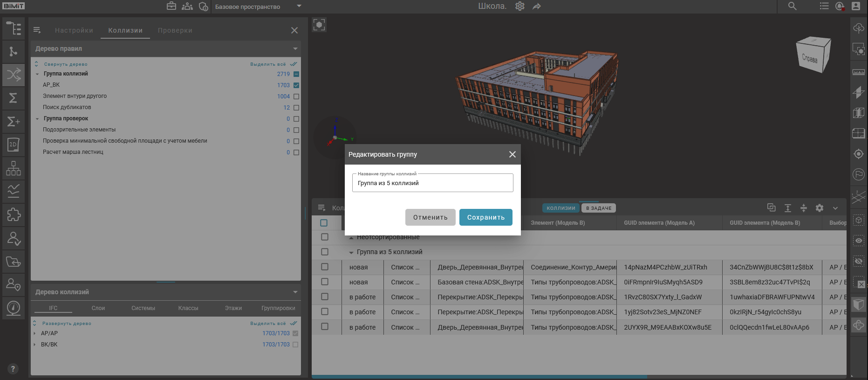Screen dimensions: 868x380
Task: Check the Элемент внутри другого checkbox
Action: point(296,97)
